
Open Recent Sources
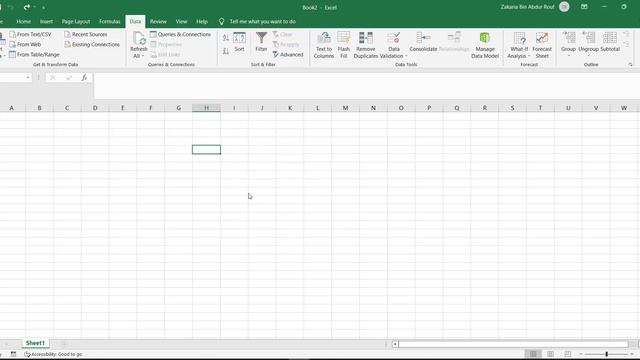tap(86, 34)
